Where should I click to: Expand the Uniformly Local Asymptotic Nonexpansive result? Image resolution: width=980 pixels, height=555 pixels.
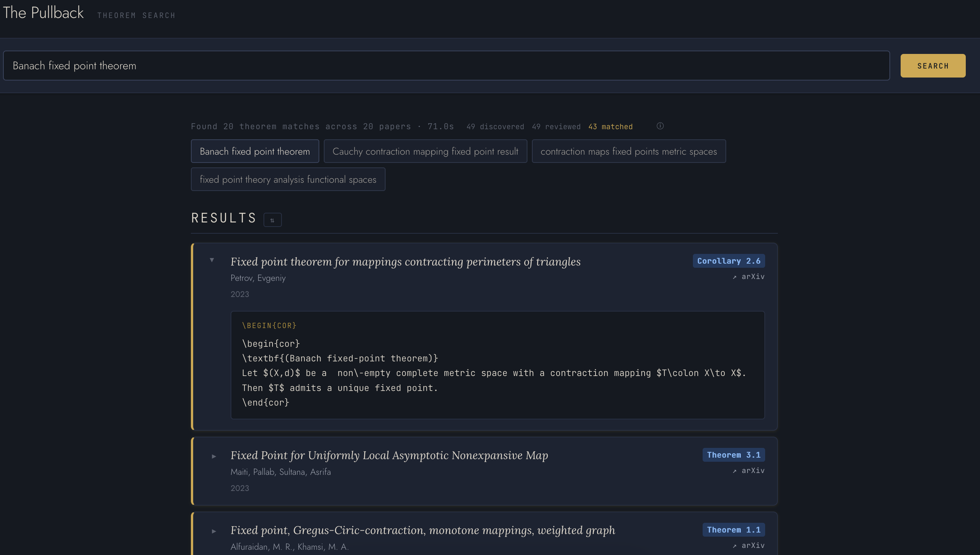point(214,456)
